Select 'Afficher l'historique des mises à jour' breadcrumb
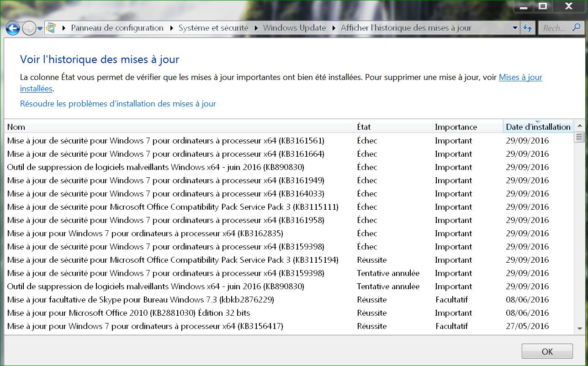This screenshot has height=366, width=588. 406,28
